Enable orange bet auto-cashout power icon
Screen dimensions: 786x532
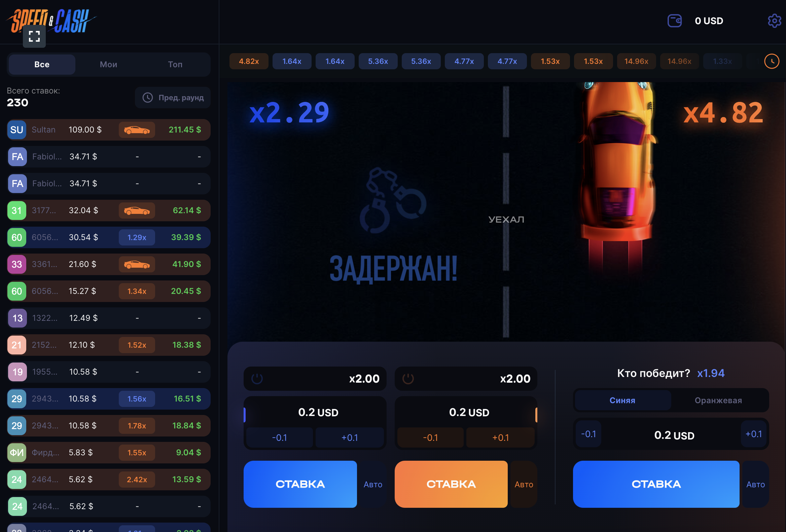(408, 379)
